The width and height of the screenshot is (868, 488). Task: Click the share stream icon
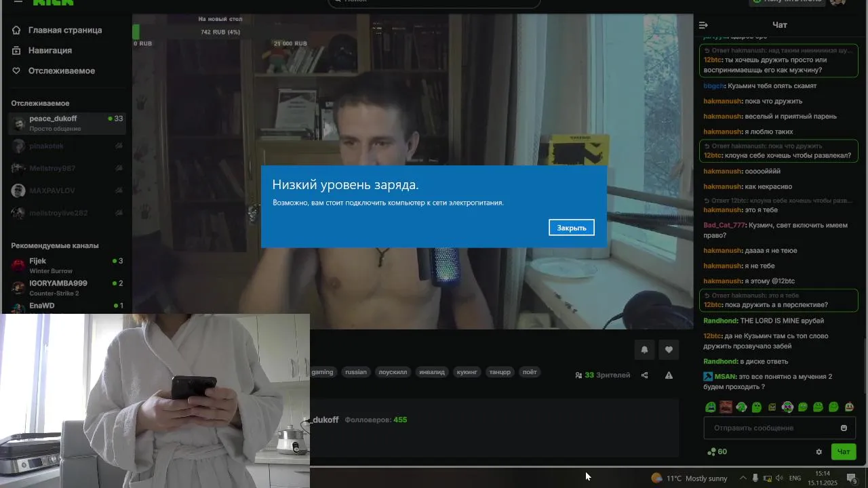click(x=644, y=375)
